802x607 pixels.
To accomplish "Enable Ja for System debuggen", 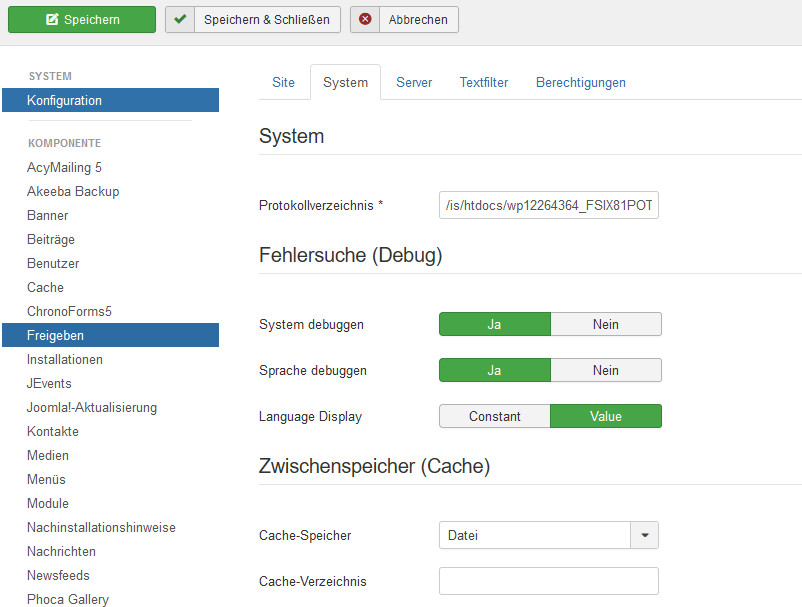I will 495,324.
